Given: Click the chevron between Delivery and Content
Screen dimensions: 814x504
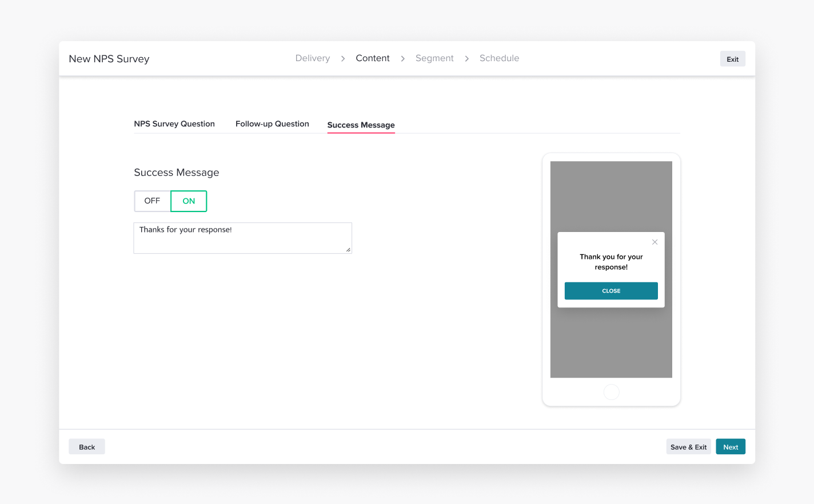Looking at the screenshot, I should [x=343, y=59].
